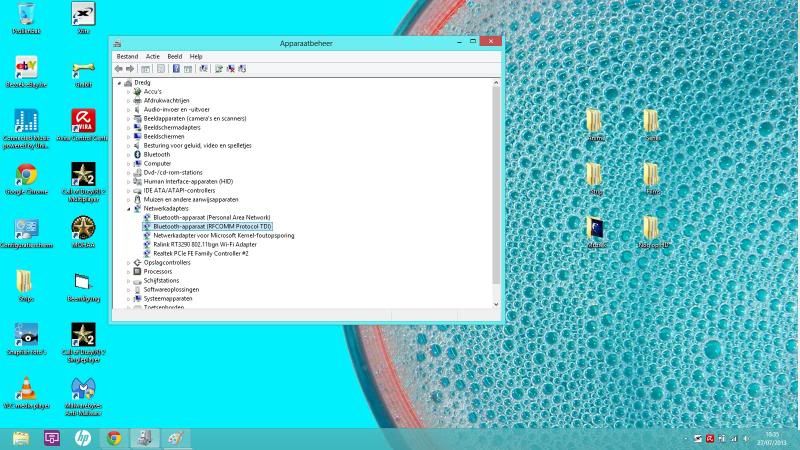Select Ralink RT3290 Wi-Fi Adapter

pos(204,245)
